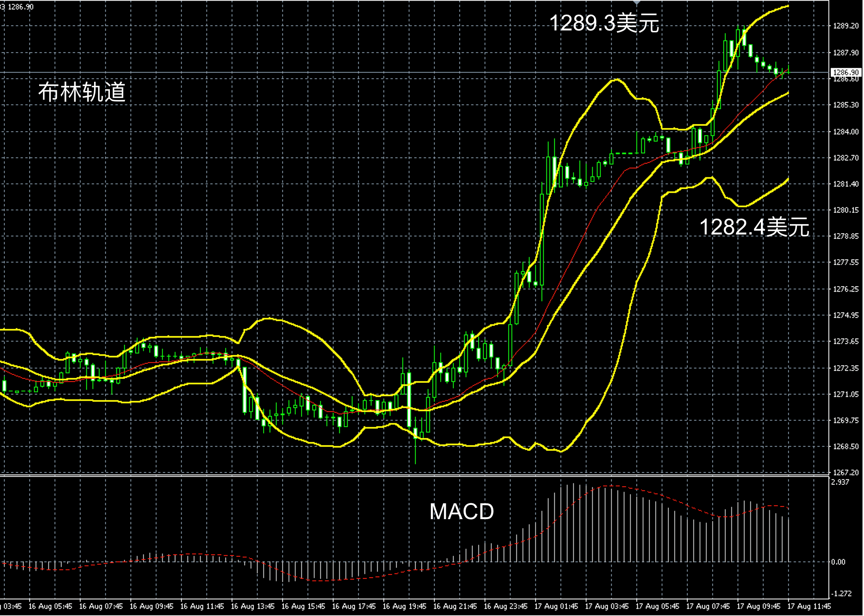Viewport: 864px width, 616px height.
Task: Select the 布林轨道 text label
Action: point(82,92)
